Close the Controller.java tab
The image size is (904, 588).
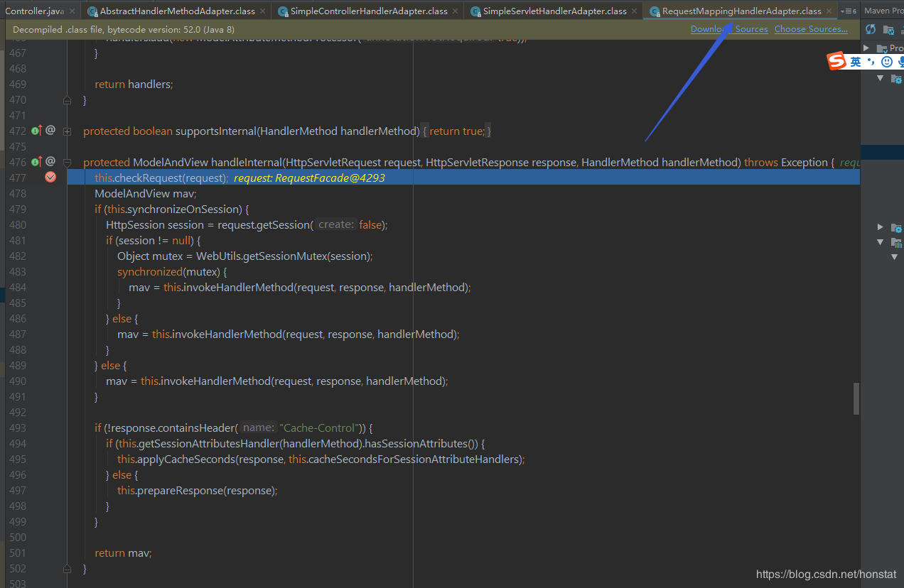tap(72, 11)
